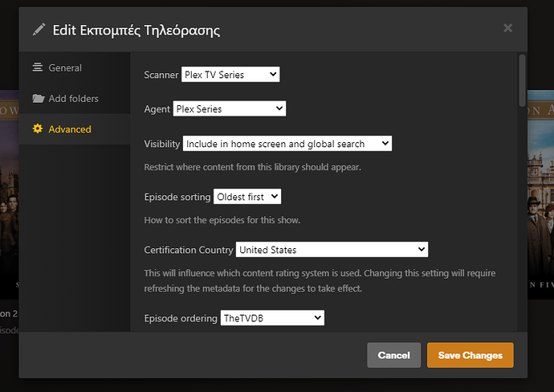The height and width of the screenshot is (392, 554).
Task: Click the pencil edit icon in the title
Action: (x=39, y=31)
